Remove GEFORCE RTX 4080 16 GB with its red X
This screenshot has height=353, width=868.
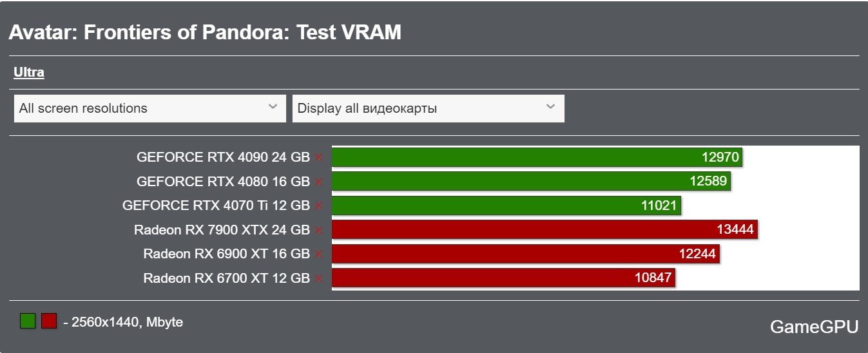pos(318,182)
